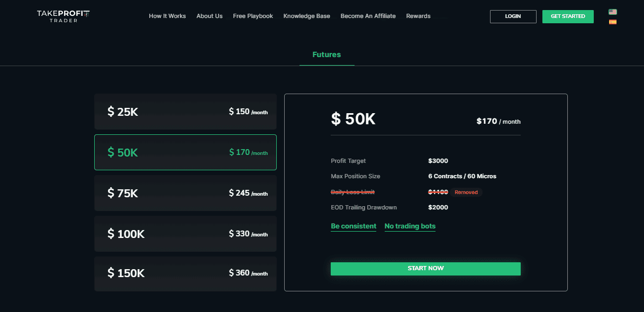644x312 pixels.
Task: Select the Futures tab
Action: coord(326,54)
